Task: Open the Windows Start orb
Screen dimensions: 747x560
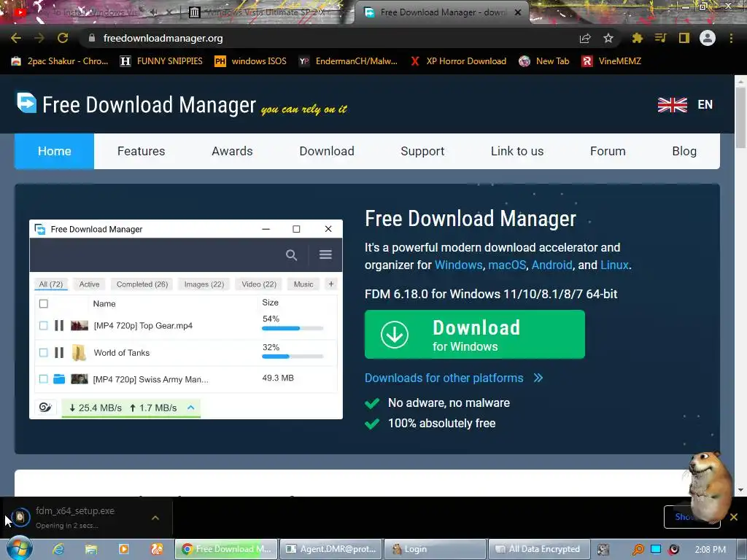Action: (x=19, y=549)
